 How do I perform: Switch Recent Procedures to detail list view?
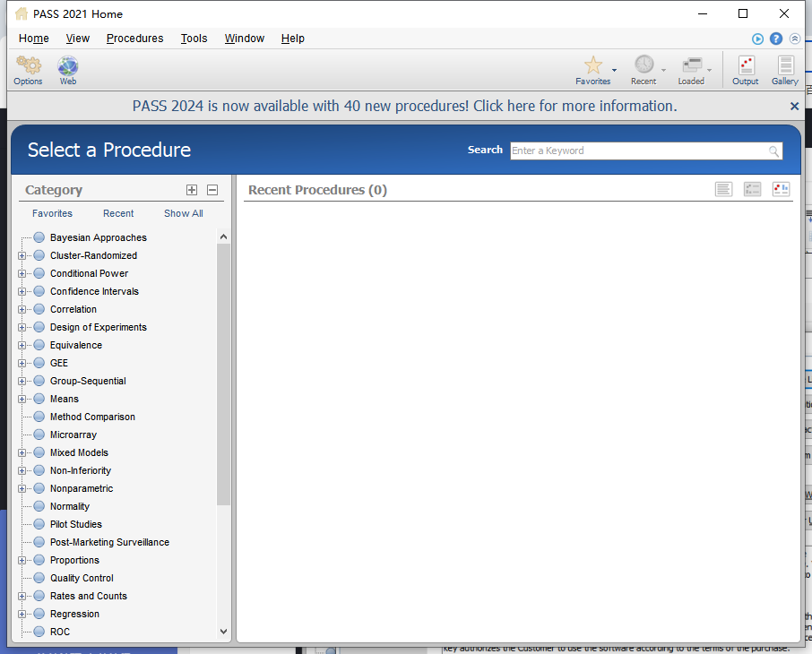tap(752, 190)
